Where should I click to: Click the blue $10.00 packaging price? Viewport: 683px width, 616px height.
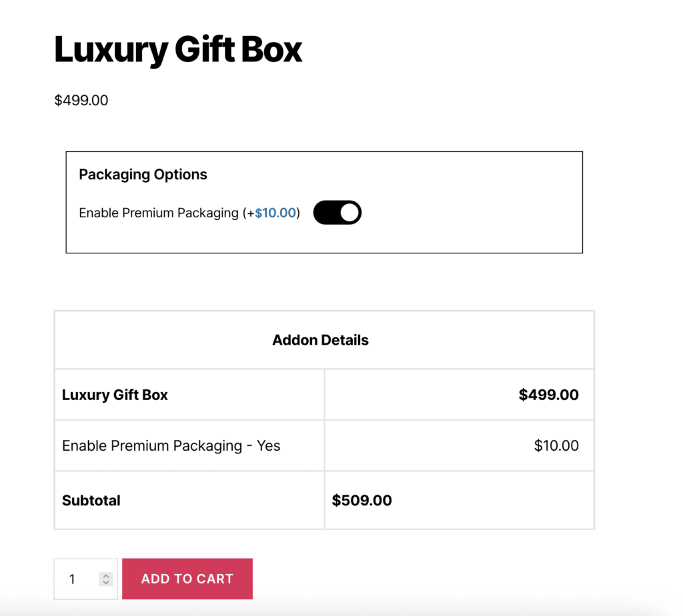(275, 213)
